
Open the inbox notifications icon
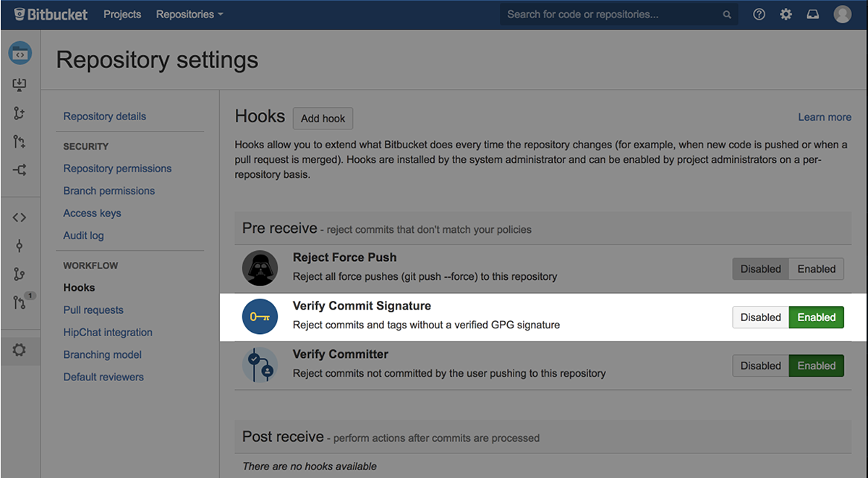point(812,14)
